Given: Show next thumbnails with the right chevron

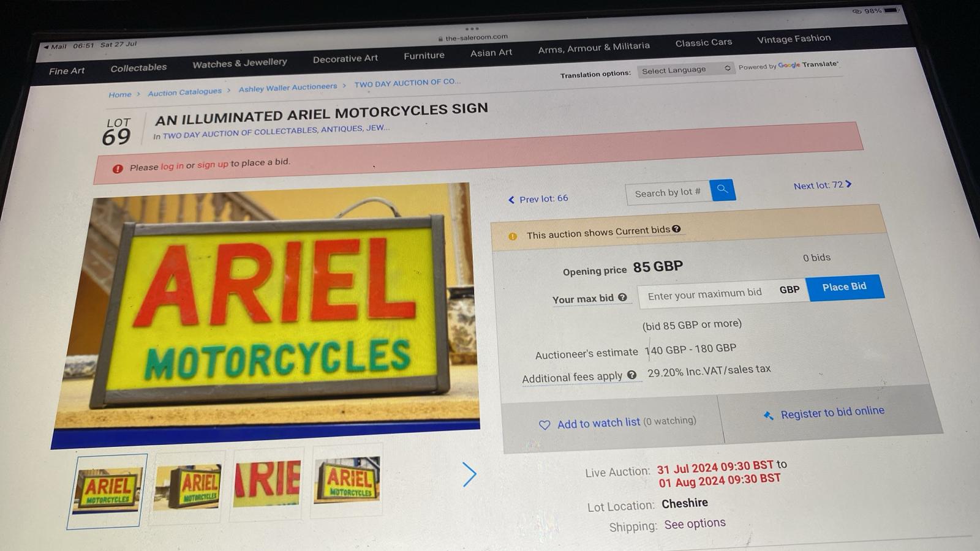Looking at the screenshot, I should (469, 474).
